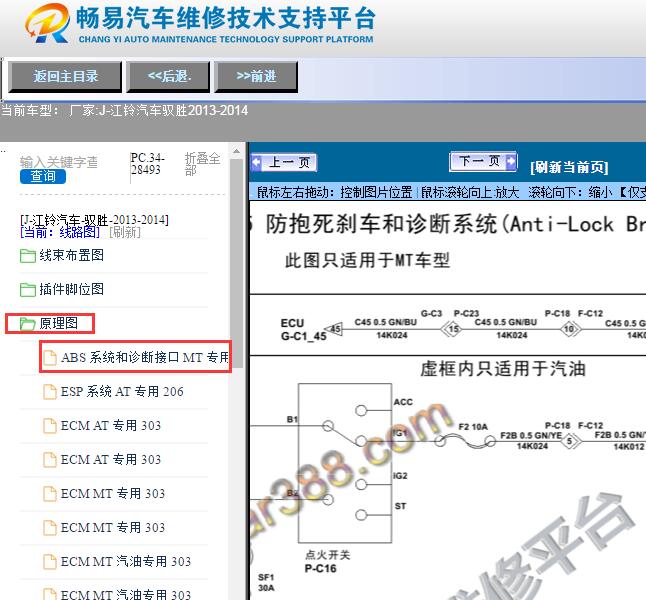Click the F2 10A fuse label

[473, 427]
